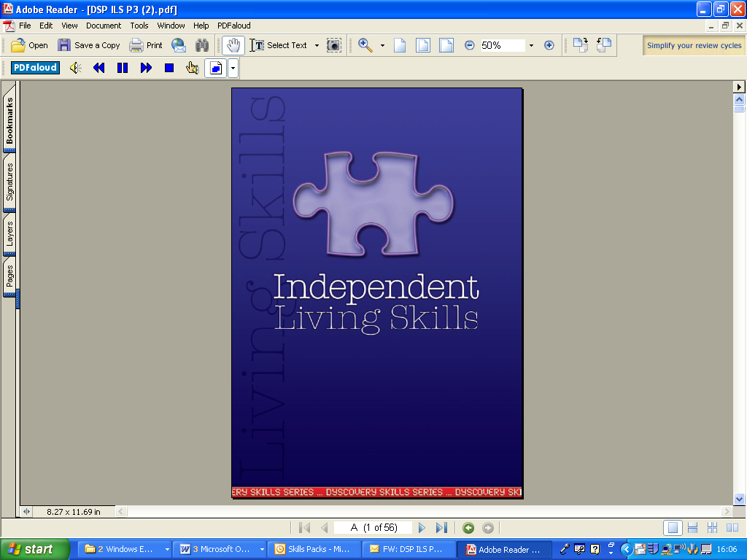Image resolution: width=747 pixels, height=560 pixels.
Task: Click the E-mail icon in toolbar
Action: click(x=179, y=45)
